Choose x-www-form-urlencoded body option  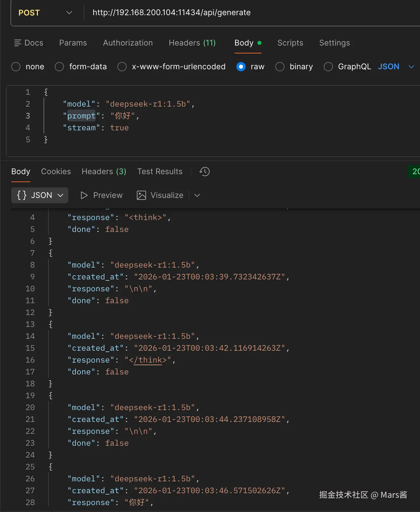point(122,67)
